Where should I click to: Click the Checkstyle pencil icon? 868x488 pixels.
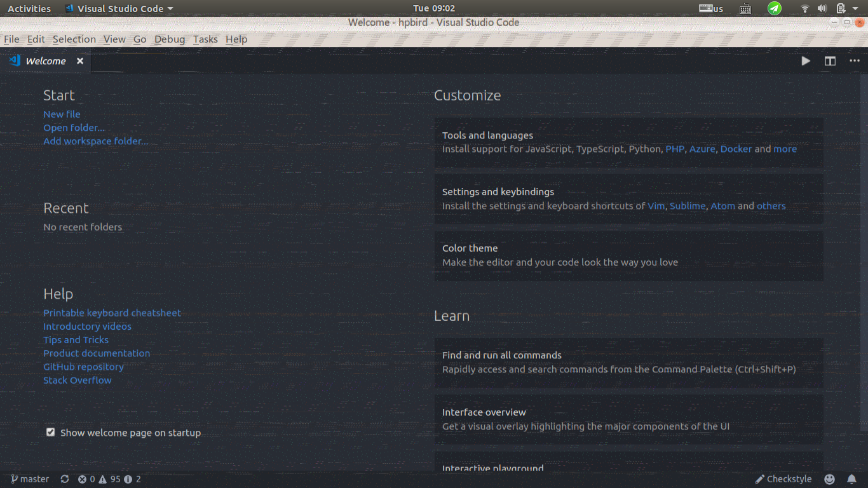[783, 479]
